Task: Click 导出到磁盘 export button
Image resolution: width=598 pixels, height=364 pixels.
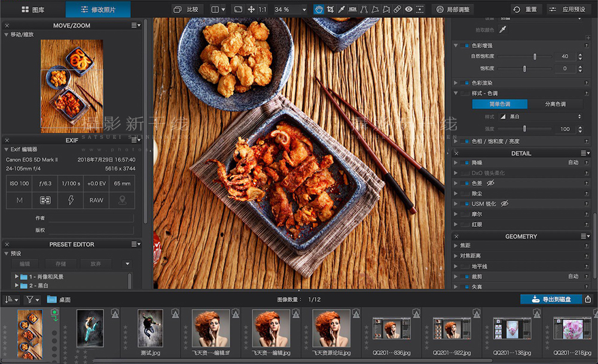Action: tap(551, 299)
